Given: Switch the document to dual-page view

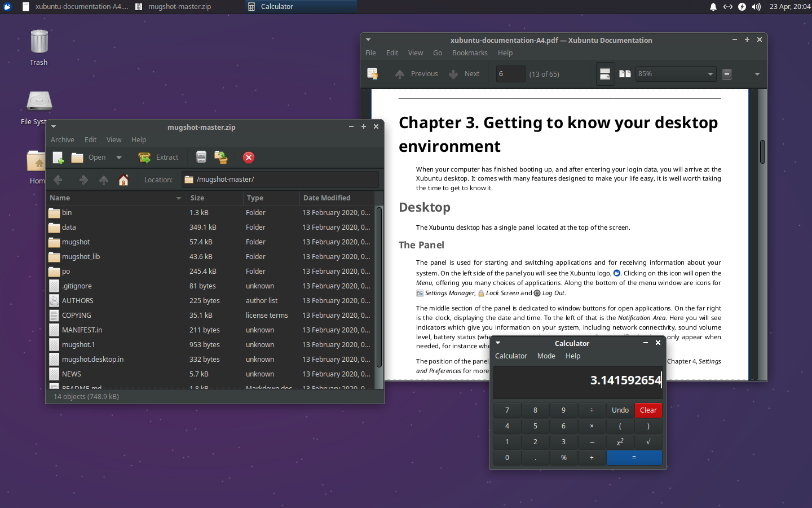Looking at the screenshot, I should click(x=625, y=74).
